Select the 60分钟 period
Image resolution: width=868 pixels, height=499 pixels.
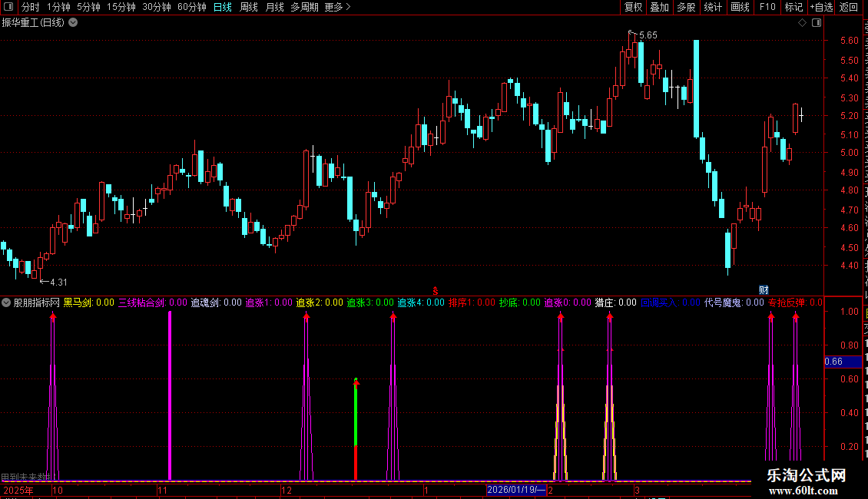(192, 7)
